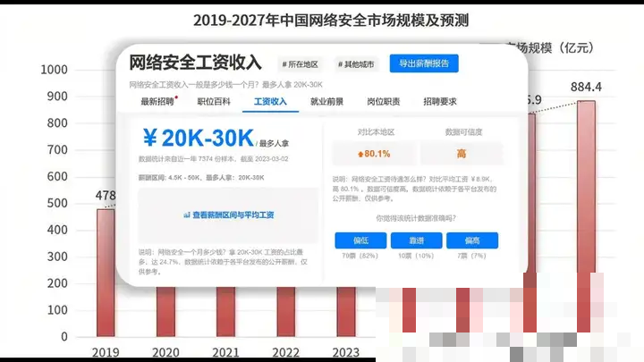Click the 1000 y-axis label

[x=54, y=70]
